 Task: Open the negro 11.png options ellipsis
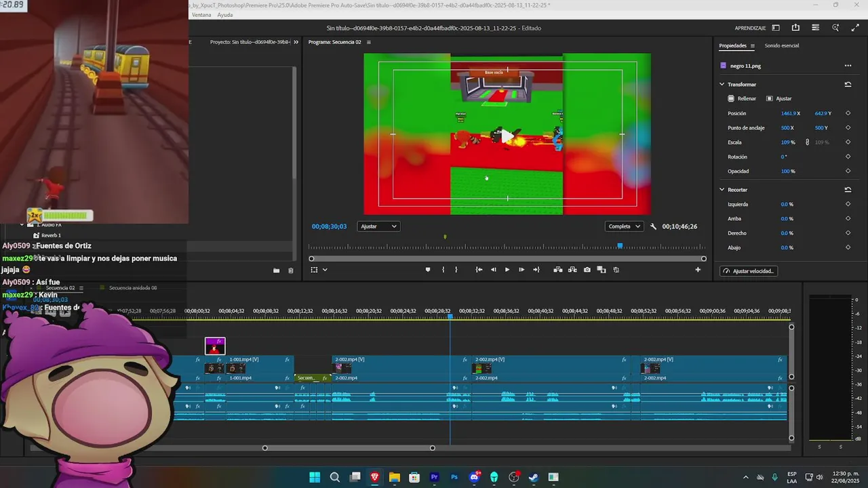(x=848, y=66)
